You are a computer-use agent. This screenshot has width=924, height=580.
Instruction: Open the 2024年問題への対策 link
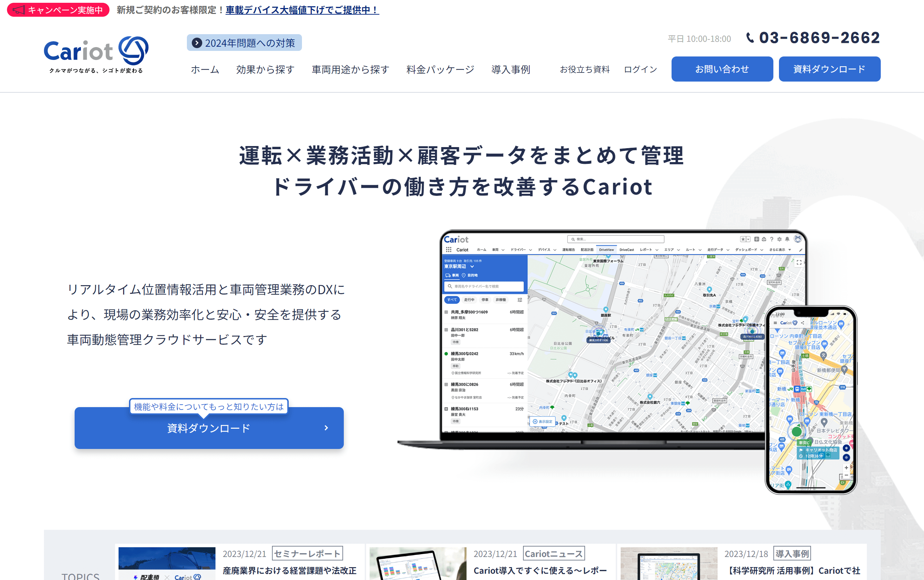(x=244, y=43)
